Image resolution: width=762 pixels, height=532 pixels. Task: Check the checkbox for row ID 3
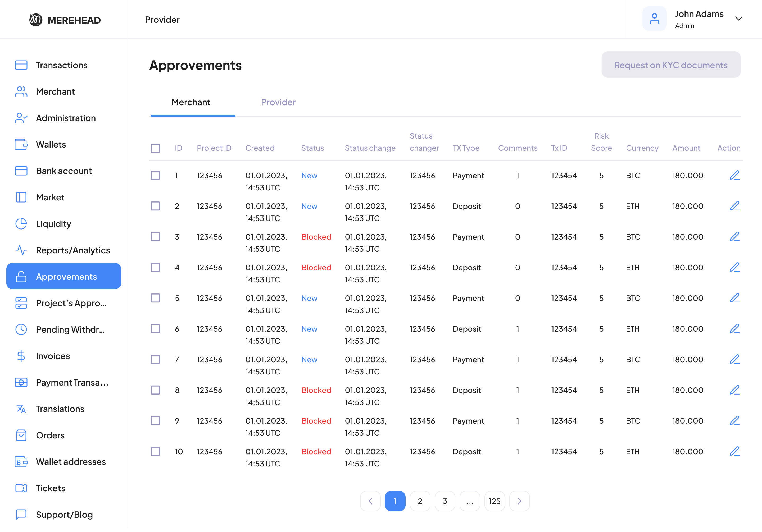(155, 236)
